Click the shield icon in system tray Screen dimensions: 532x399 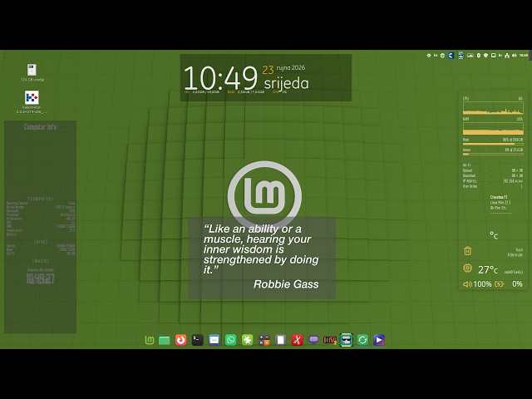485,56
